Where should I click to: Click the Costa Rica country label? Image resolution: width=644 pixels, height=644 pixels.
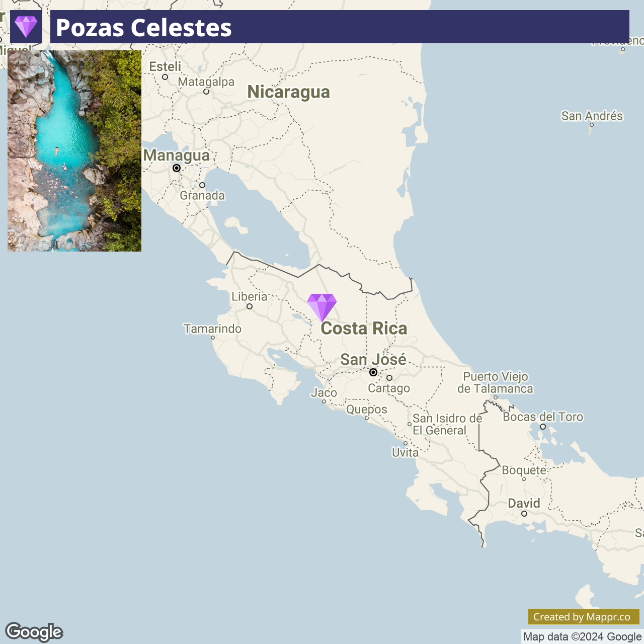tap(364, 329)
